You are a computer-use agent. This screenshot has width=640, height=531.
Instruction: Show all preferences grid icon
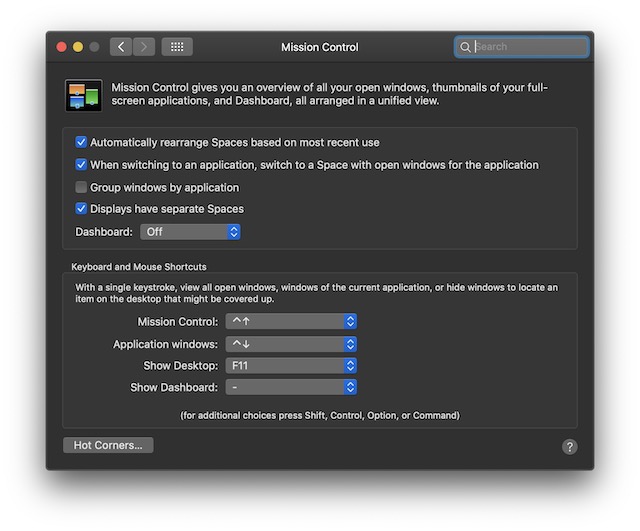pyautogui.click(x=177, y=47)
